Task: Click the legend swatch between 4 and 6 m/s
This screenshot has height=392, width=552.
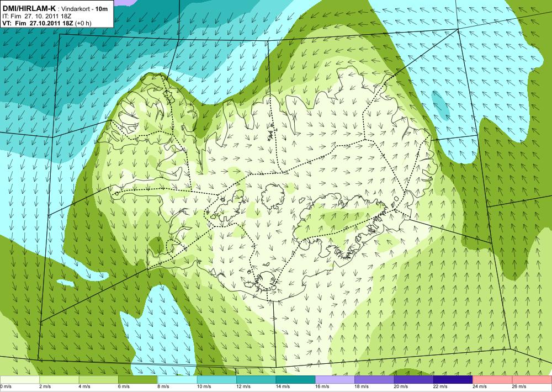Action: coord(98,379)
